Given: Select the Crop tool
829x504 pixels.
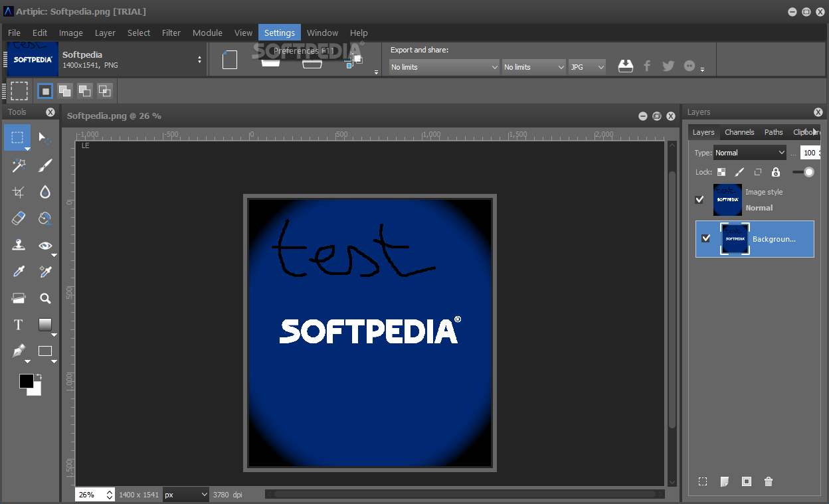Looking at the screenshot, I should [x=19, y=192].
